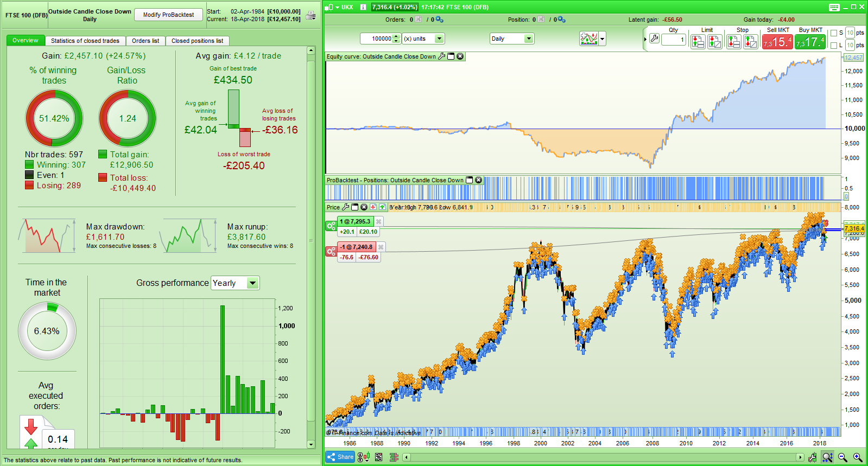Zoom in the chart with plus magnifier

(x=858, y=457)
